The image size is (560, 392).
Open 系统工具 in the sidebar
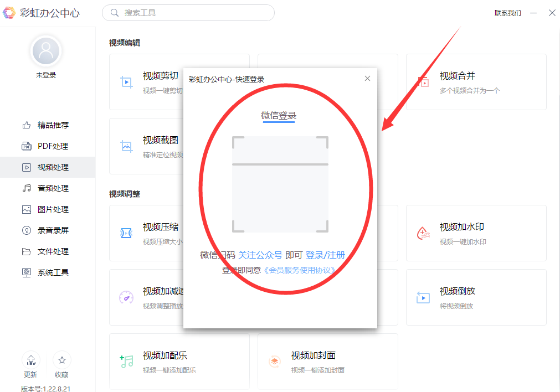48,272
